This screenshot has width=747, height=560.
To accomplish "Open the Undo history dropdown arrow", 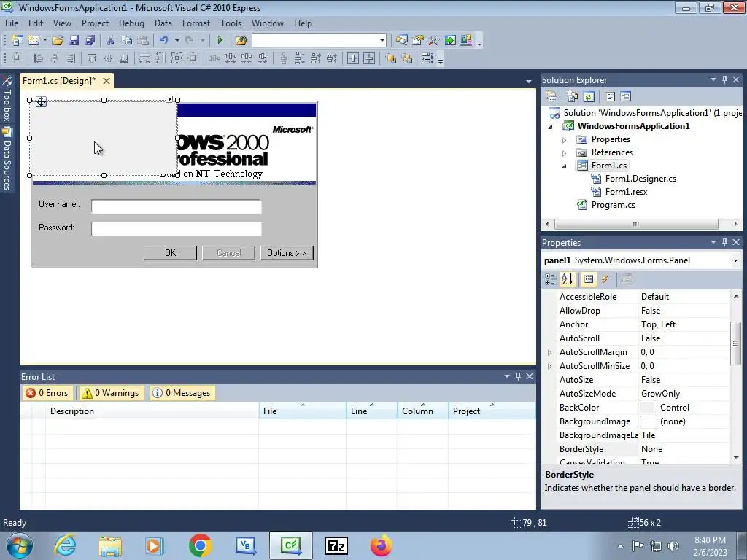I will coord(177,41).
